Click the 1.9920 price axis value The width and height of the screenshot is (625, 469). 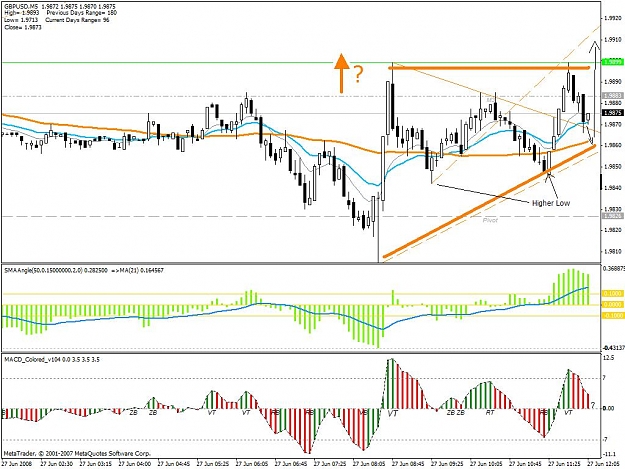pyautogui.click(x=613, y=18)
